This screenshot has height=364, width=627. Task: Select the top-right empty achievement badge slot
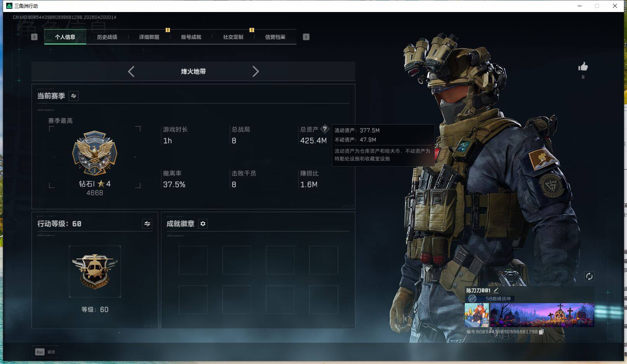324,260
